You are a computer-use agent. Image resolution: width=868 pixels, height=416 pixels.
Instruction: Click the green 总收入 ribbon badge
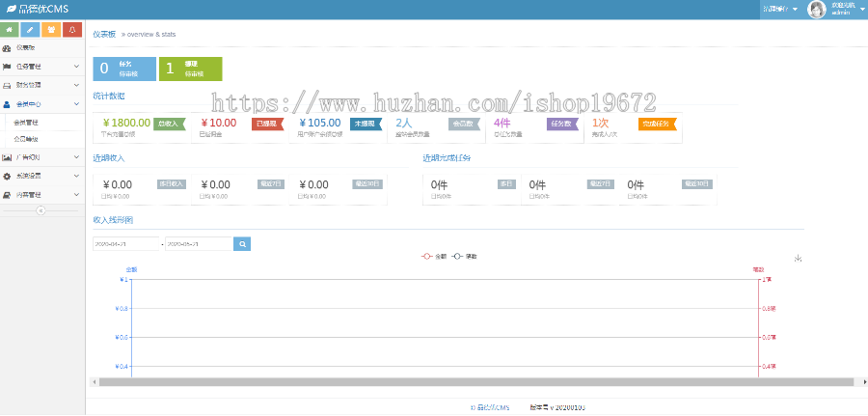click(170, 124)
